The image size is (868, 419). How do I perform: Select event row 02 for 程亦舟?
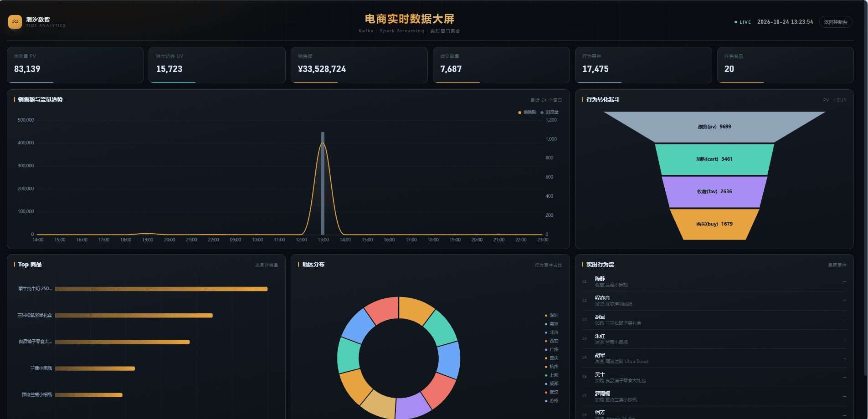(x=714, y=301)
